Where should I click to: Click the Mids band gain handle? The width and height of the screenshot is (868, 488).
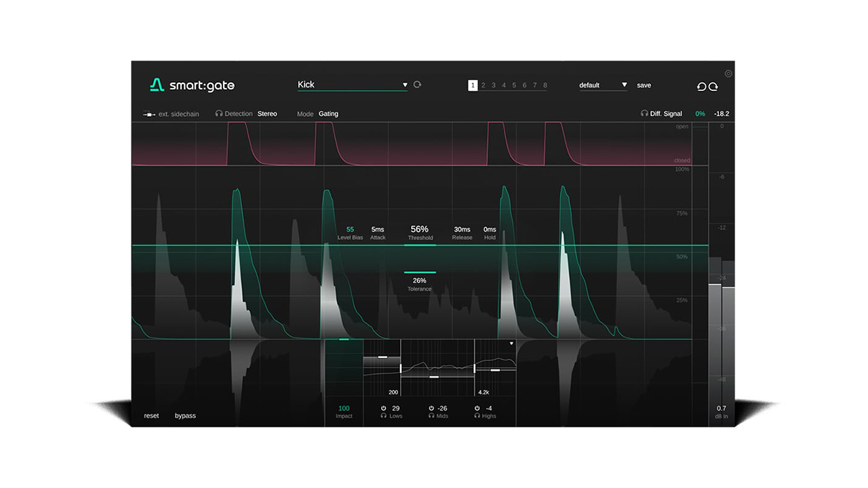tap(434, 376)
